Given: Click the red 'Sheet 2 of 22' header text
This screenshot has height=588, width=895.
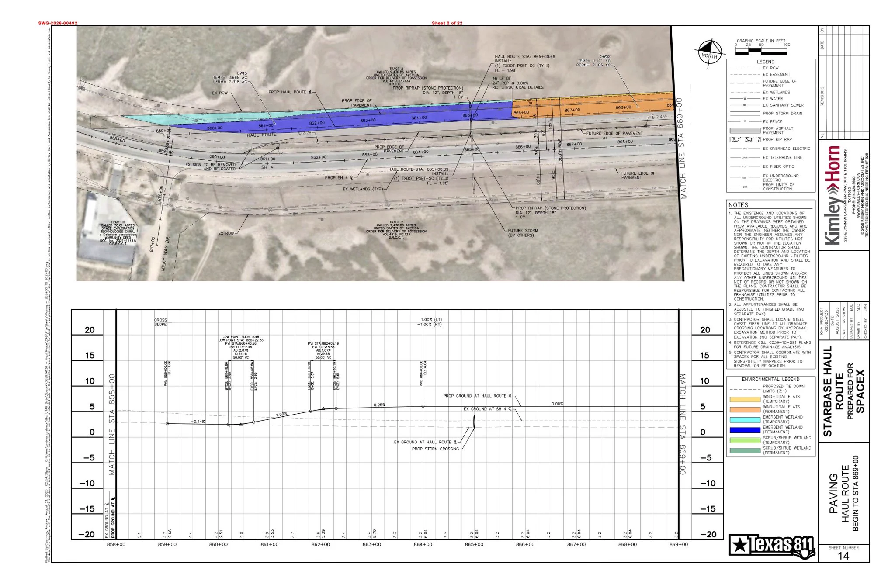Looking at the screenshot, I should pyautogui.click(x=447, y=23).
